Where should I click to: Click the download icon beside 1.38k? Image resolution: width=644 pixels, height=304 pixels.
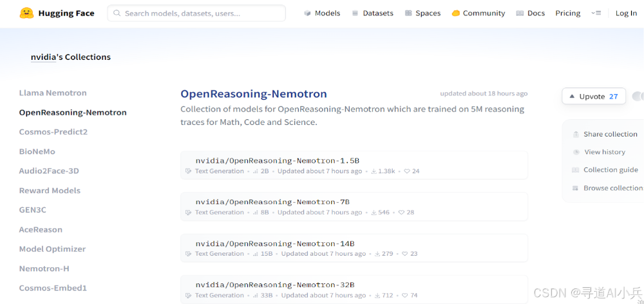(x=374, y=171)
